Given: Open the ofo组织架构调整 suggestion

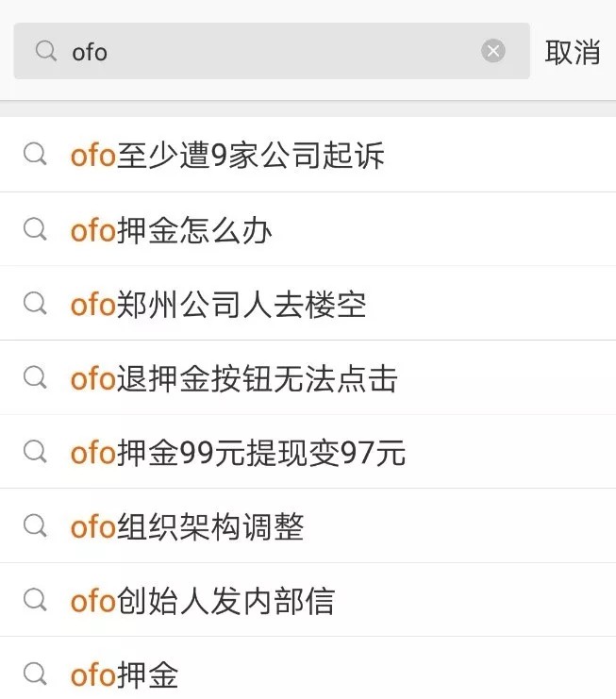Looking at the screenshot, I should tap(187, 526).
